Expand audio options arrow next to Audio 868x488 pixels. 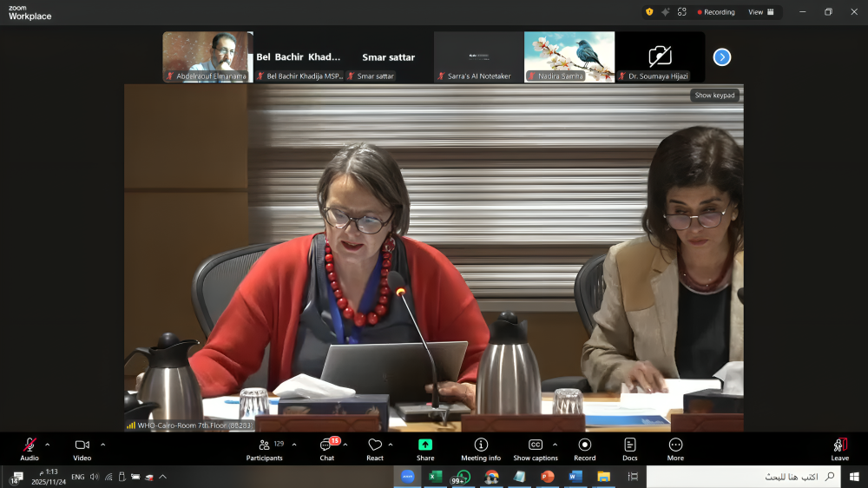pos(48,445)
